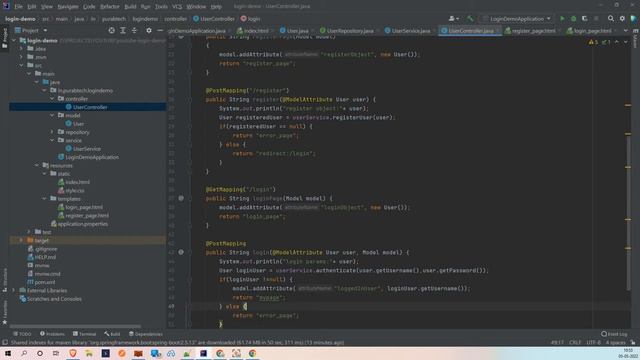Switch to index.html editor tab
This screenshot has height=360, width=640.
click(x=256, y=31)
